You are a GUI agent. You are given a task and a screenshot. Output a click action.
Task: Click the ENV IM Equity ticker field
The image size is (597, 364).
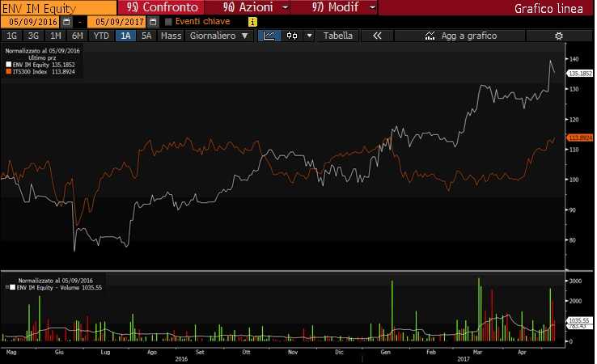(x=58, y=8)
